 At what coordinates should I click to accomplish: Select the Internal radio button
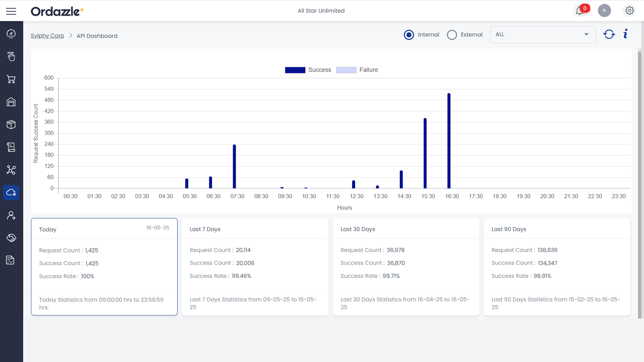click(x=409, y=35)
